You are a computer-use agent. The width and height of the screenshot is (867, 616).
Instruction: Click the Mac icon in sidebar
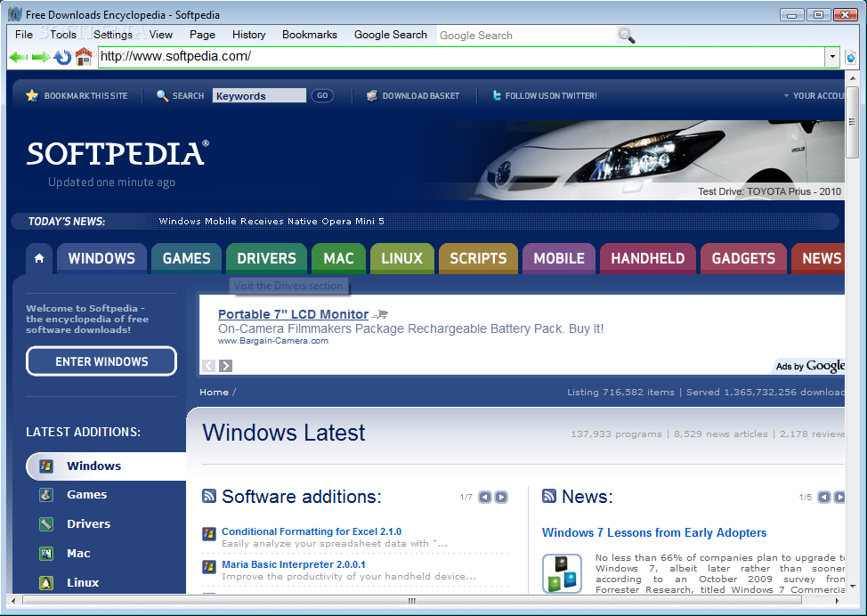tap(46, 554)
